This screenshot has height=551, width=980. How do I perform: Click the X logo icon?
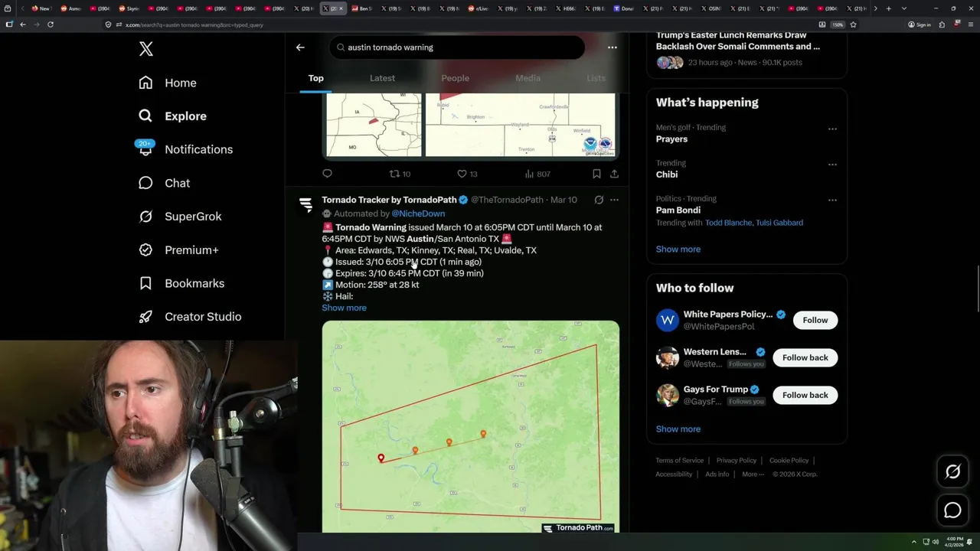tap(146, 49)
